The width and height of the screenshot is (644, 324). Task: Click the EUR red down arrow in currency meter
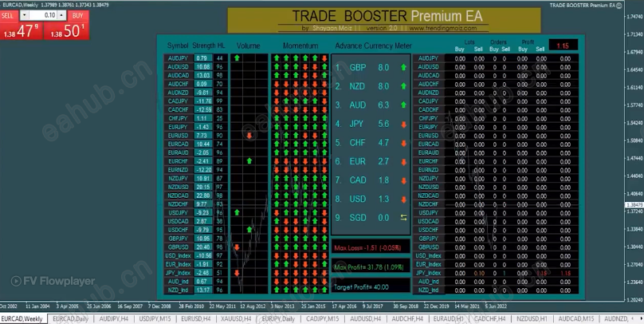click(403, 162)
